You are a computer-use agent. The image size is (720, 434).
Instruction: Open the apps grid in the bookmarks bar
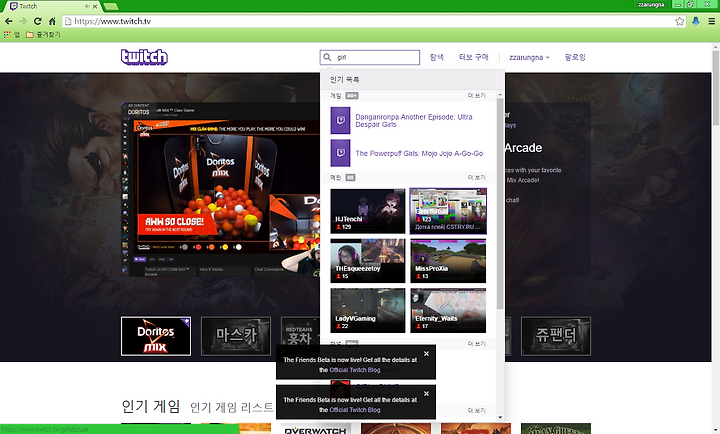click(x=7, y=34)
